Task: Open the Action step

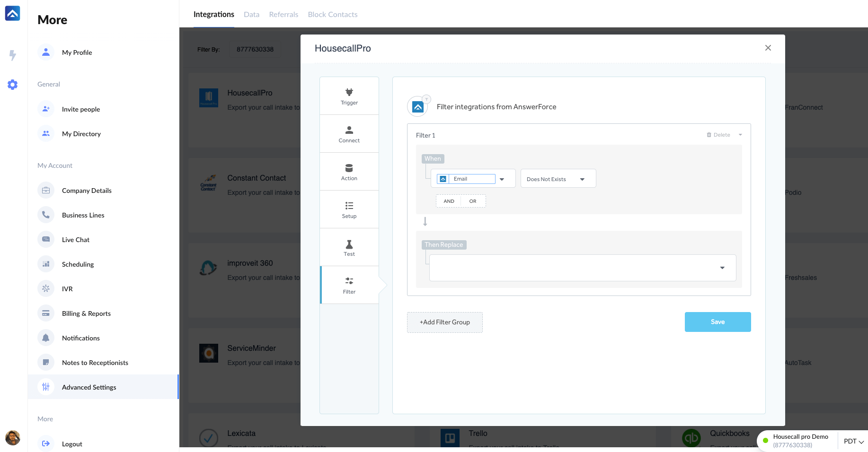Action: pyautogui.click(x=349, y=172)
